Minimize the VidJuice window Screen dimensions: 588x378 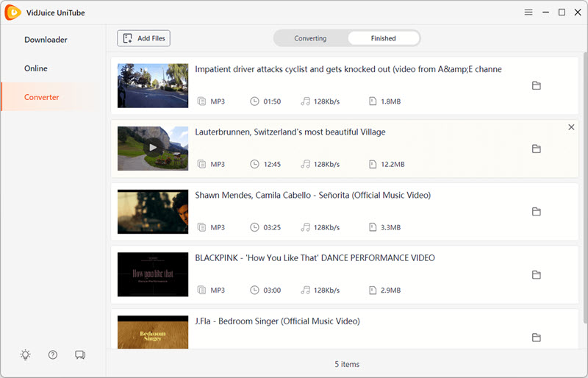click(x=545, y=13)
